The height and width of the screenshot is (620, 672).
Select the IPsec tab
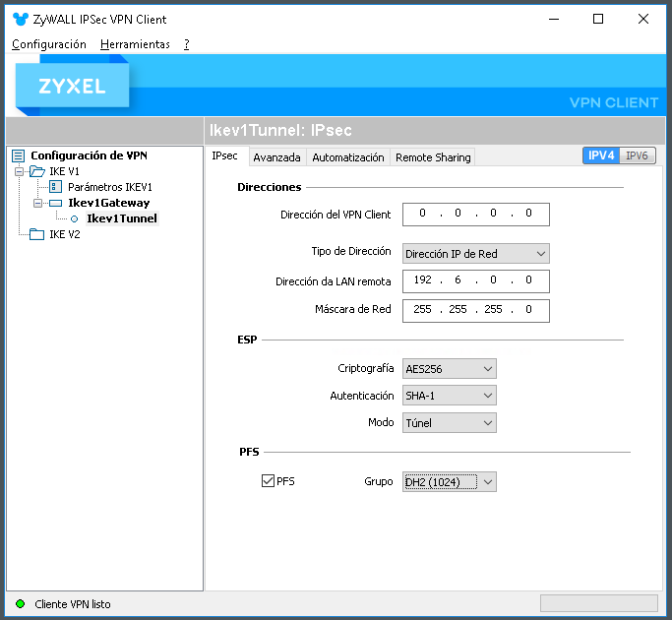click(224, 155)
